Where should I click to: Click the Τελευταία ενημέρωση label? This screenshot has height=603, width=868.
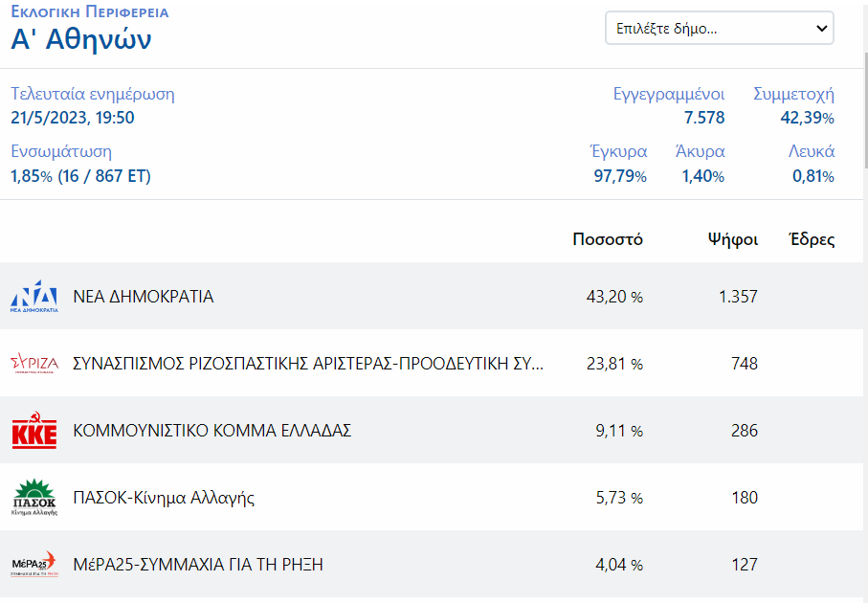93,94
